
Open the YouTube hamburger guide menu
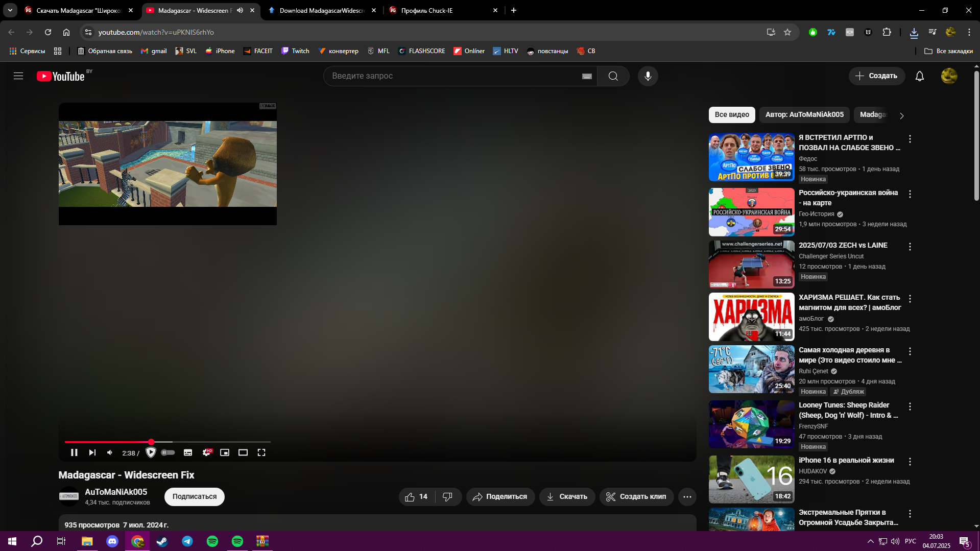pos(18,76)
